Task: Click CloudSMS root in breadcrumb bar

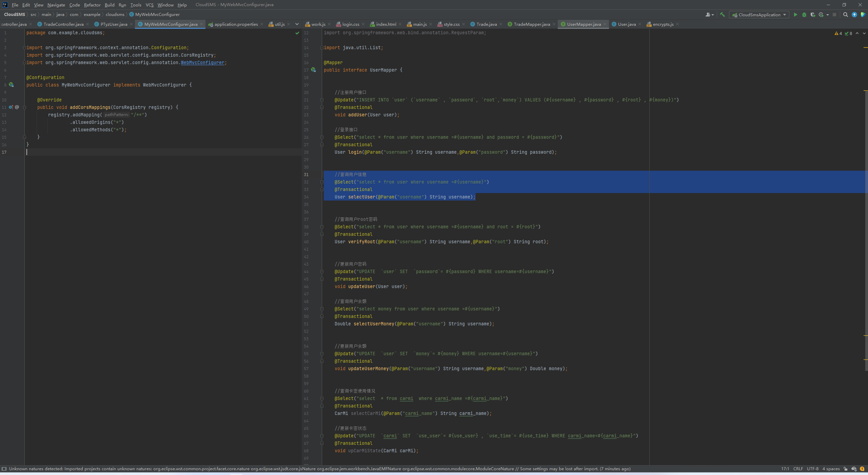Action: coord(15,14)
